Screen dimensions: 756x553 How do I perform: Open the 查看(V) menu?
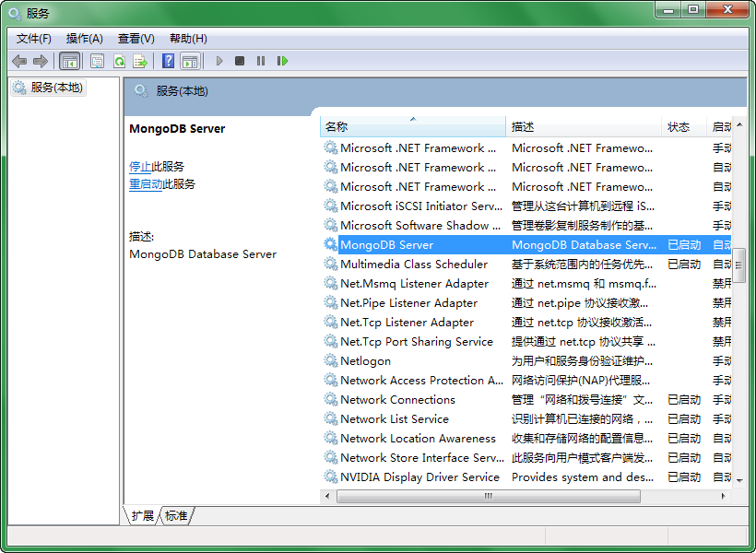click(x=136, y=38)
